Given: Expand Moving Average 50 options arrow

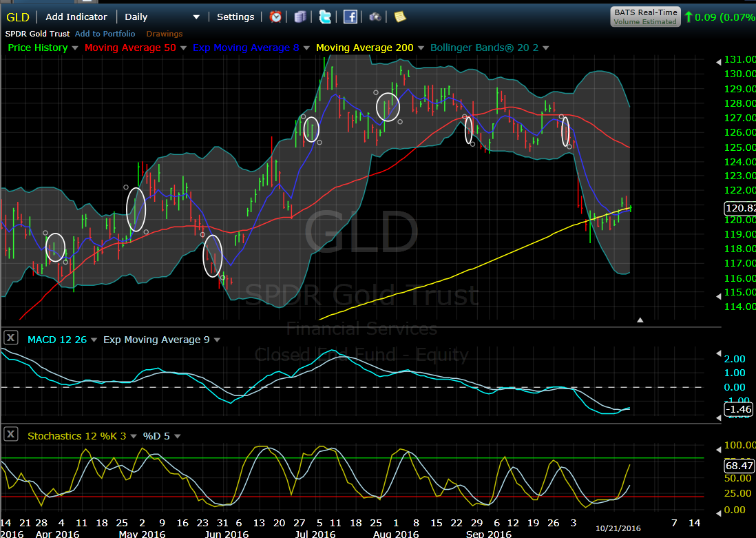Looking at the screenshot, I should coord(183,48).
